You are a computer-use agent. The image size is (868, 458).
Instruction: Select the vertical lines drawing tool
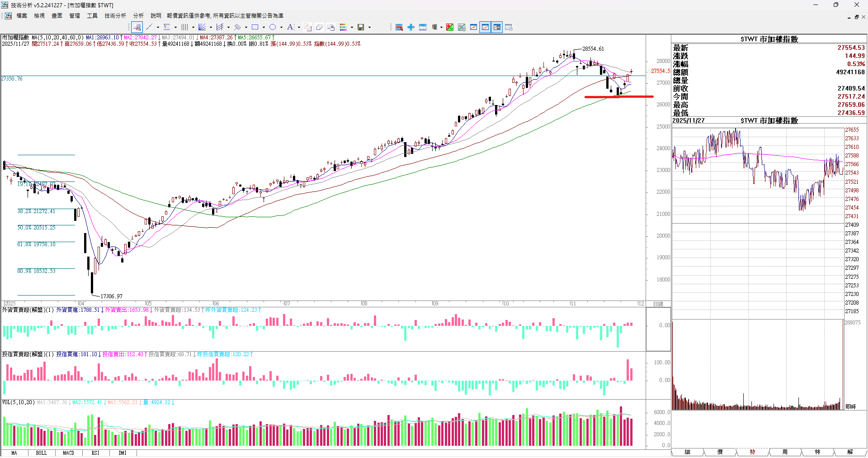(x=184, y=27)
